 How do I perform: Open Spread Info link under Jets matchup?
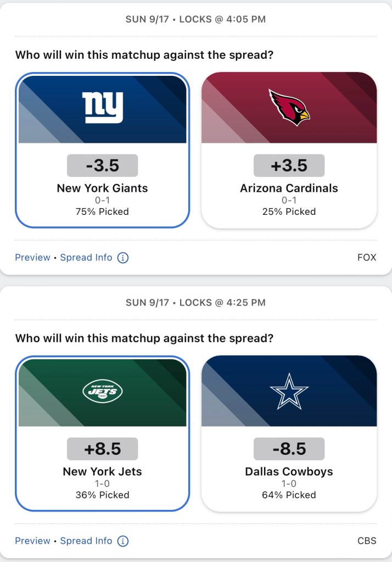pyautogui.click(x=86, y=541)
